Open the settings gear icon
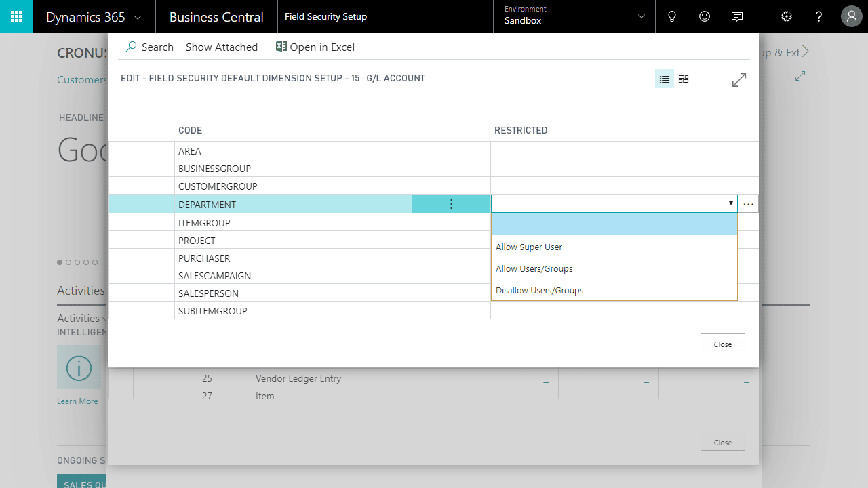The image size is (868, 488). pos(787,16)
